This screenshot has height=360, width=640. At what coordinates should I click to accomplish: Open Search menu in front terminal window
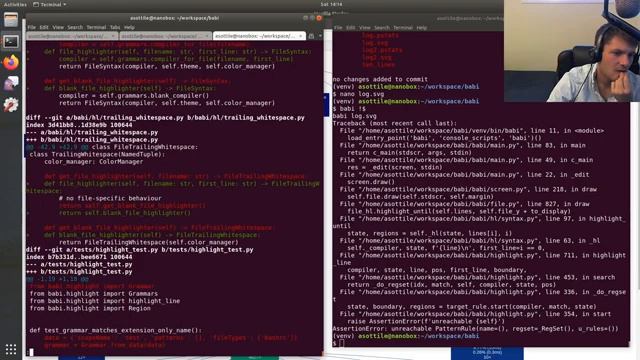click(75, 27)
